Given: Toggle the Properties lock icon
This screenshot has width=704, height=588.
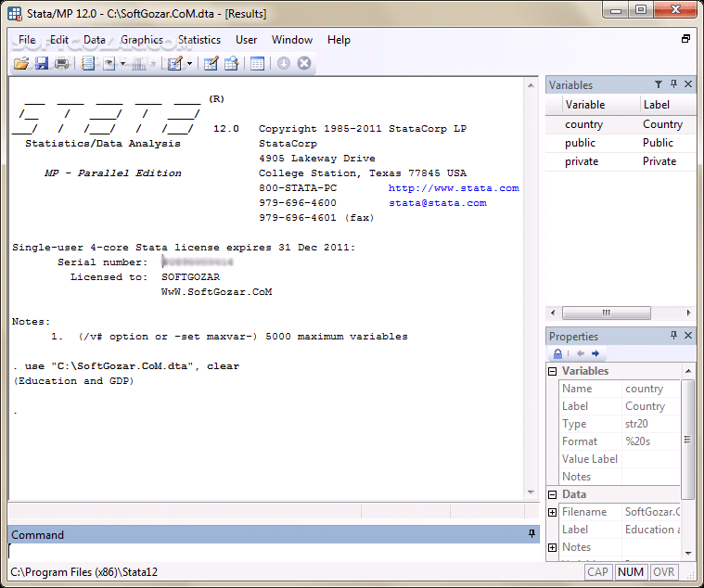Looking at the screenshot, I should [557, 353].
